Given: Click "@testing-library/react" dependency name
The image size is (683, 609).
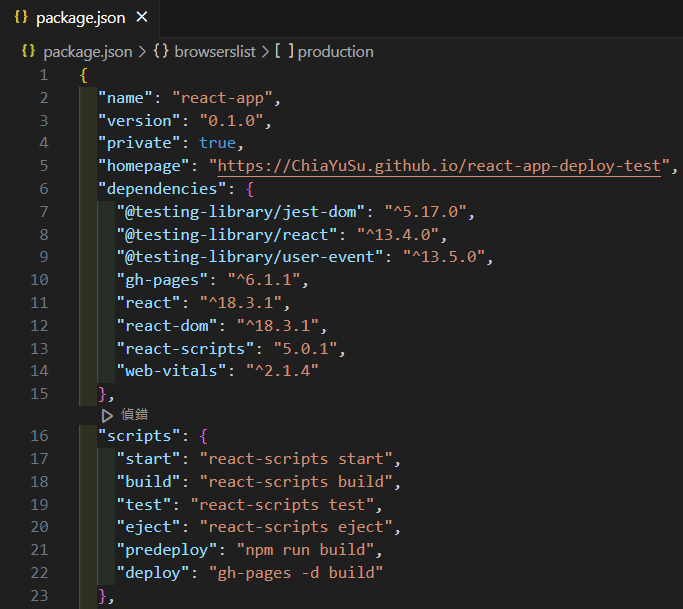Looking at the screenshot, I should [227, 235].
